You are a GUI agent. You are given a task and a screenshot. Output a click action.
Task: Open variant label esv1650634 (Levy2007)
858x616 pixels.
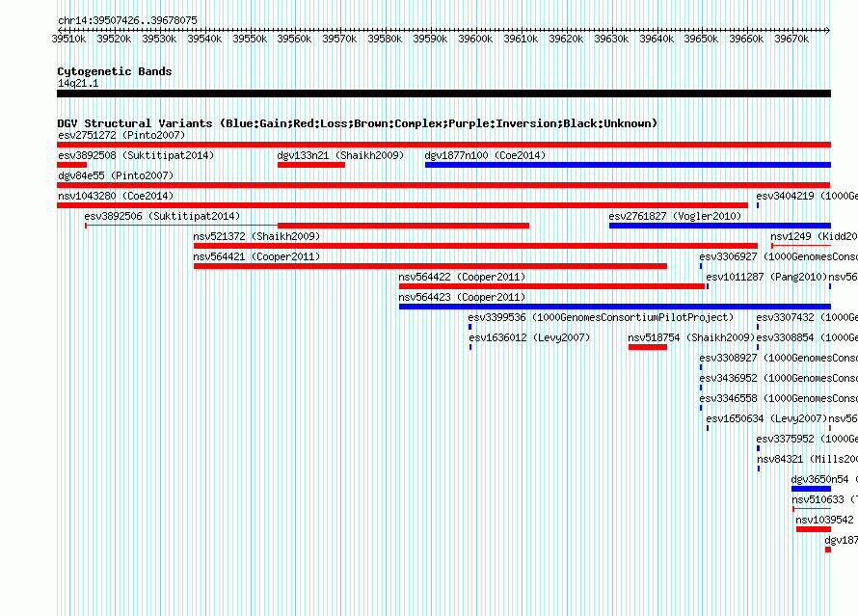pyautogui.click(x=766, y=418)
